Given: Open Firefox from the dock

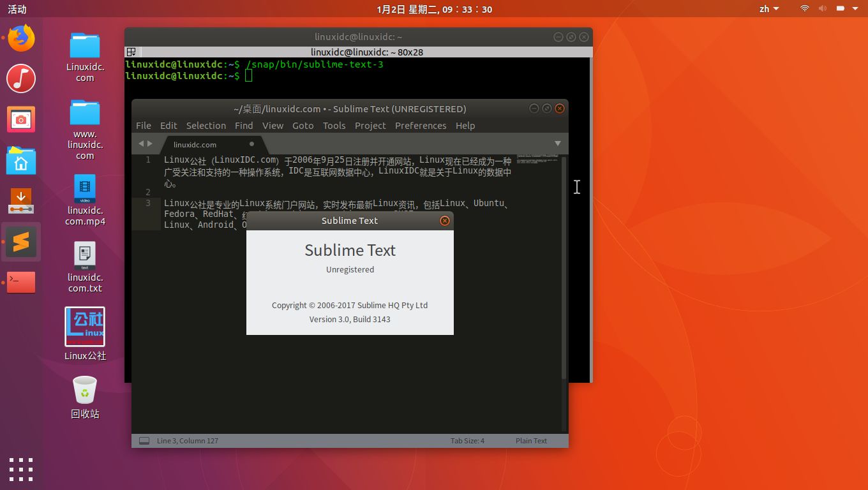Looking at the screenshot, I should [x=21, y=38].
